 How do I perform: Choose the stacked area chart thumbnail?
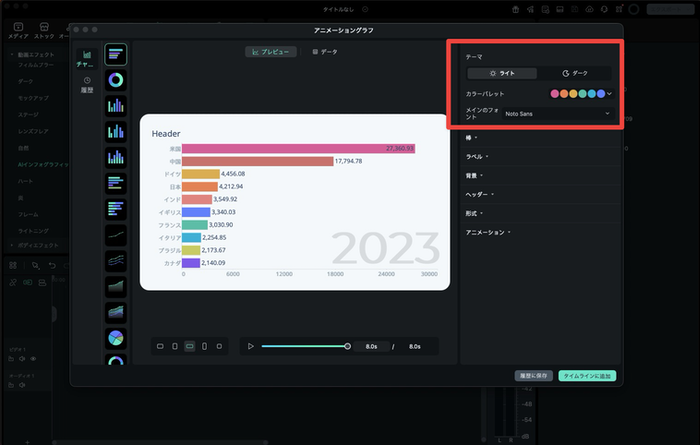coord(116,312)
